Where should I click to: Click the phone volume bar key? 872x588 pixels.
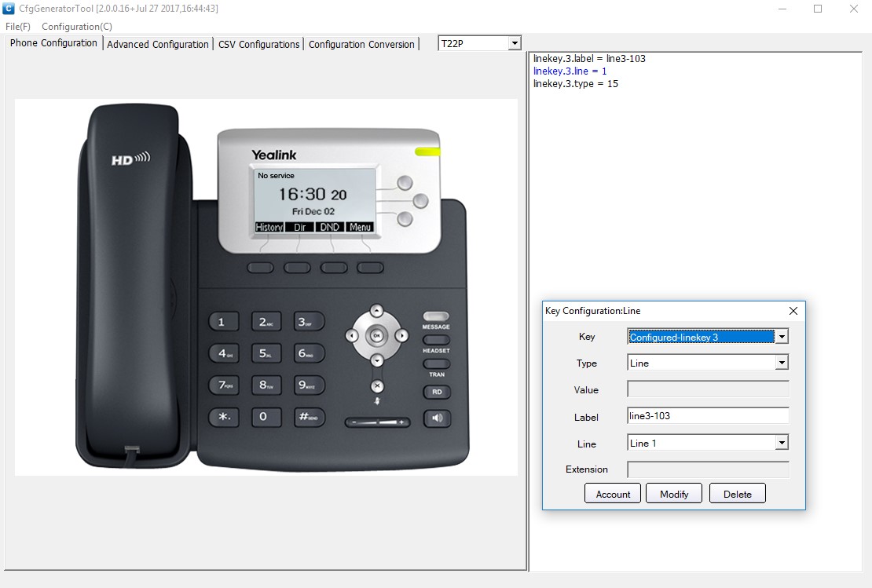point(378,423)
